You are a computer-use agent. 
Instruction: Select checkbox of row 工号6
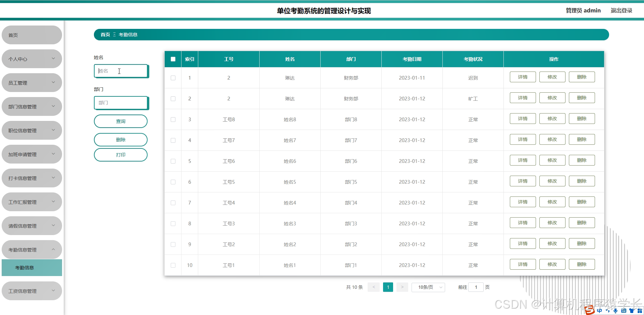pos(173,161)
